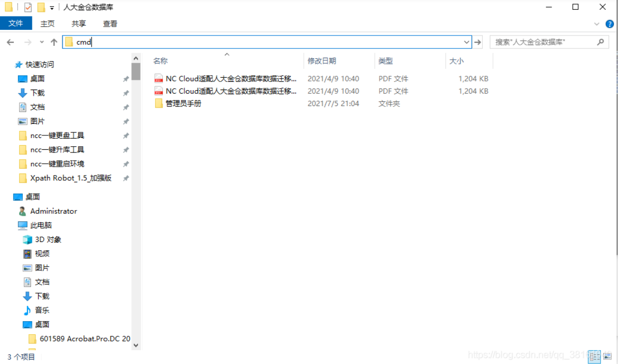The width and height of the screenshot is (619, 364).
Task: Open 3D 对象 under This PC
Action: (x=48, y=239)
